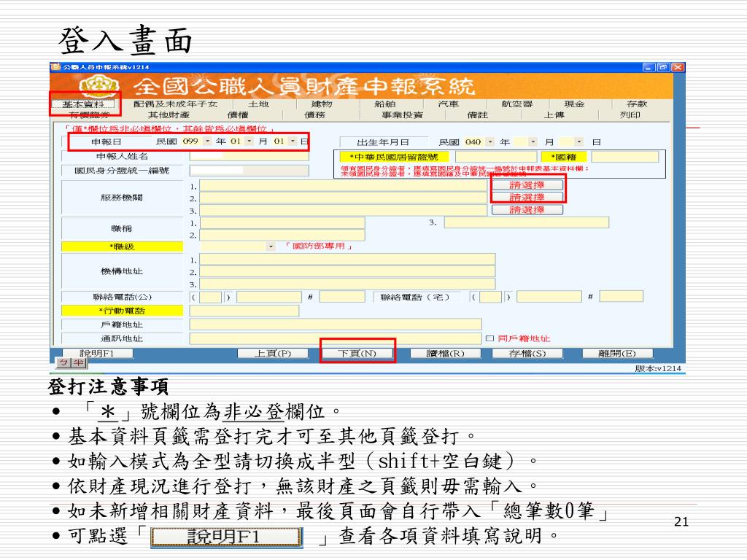The image size is (747, 560).
Task: Click the 聯絡電話(公) area code field
Action: point(210,297)
